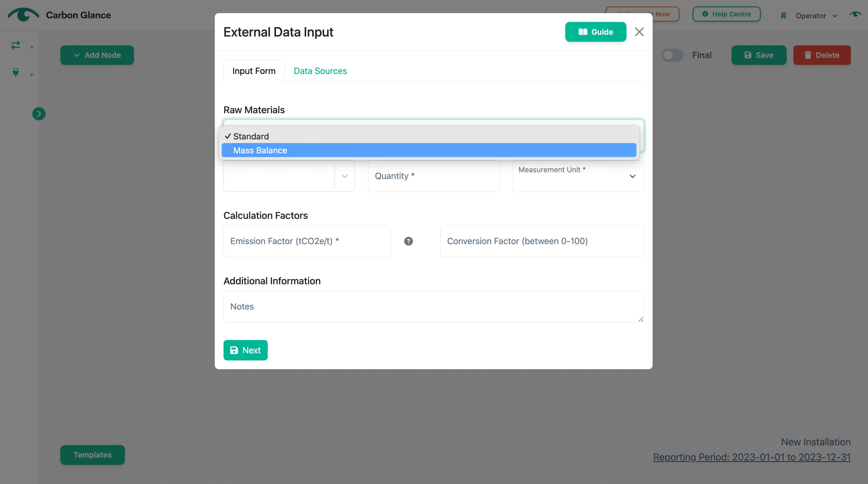Click the swap arrows sidebar icon
This screenshot has height=484, width=868.
click(16, 45)
